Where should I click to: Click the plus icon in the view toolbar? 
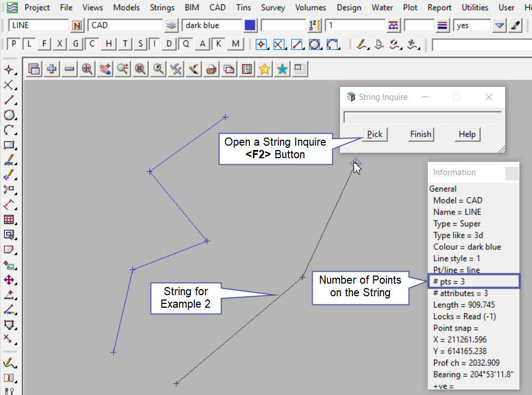[x=52, y=69]
